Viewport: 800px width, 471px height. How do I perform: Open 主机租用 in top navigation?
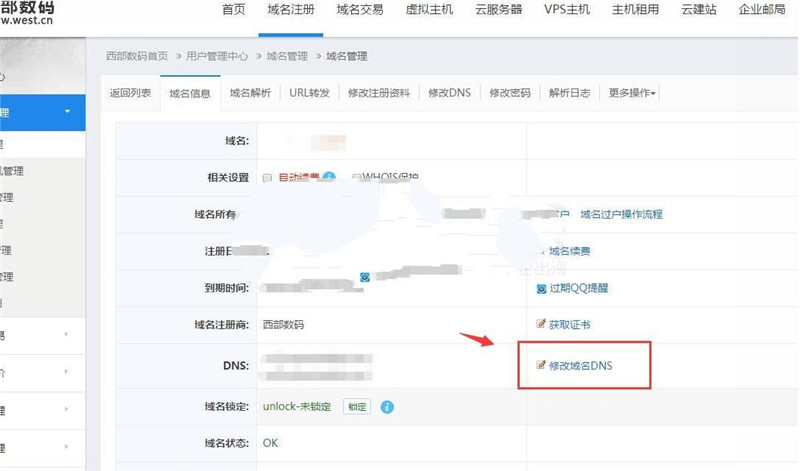tap(635, 9)
